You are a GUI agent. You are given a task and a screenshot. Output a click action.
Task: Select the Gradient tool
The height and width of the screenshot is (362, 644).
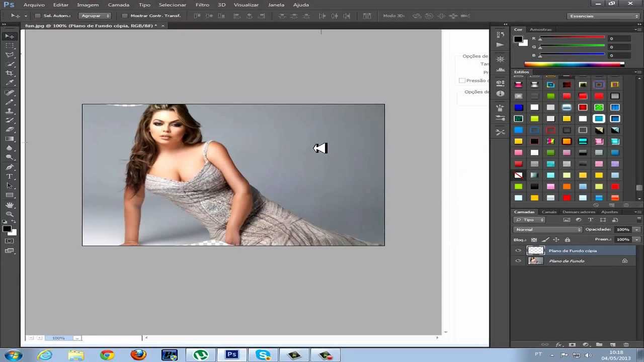click(x=10, y=139)
